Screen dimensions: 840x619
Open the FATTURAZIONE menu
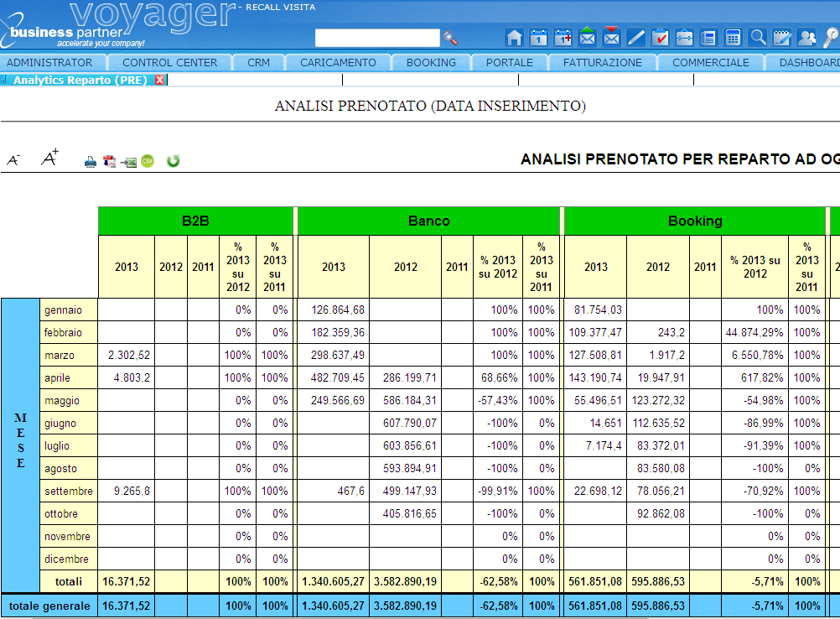pyautogui.click(x=603, y=63)
